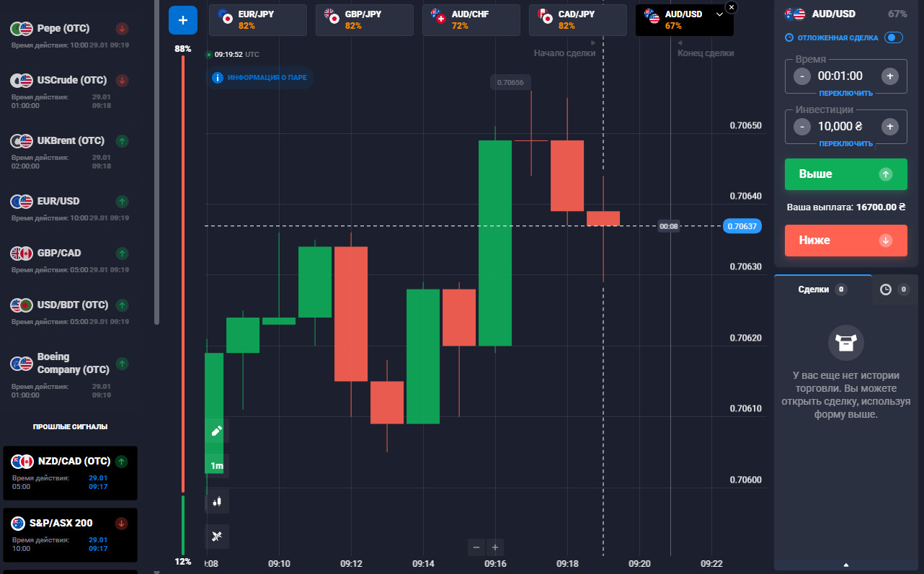
Task: Open the 1m timeframe selector
Action: (x=217, y=466)
